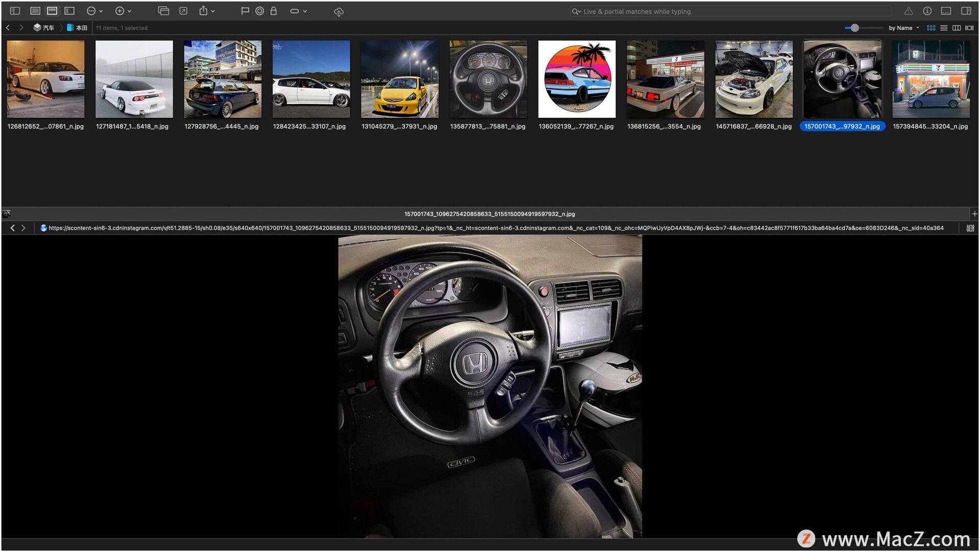Open the share menu
Viewport: 980px width, 552px height.
206,11
